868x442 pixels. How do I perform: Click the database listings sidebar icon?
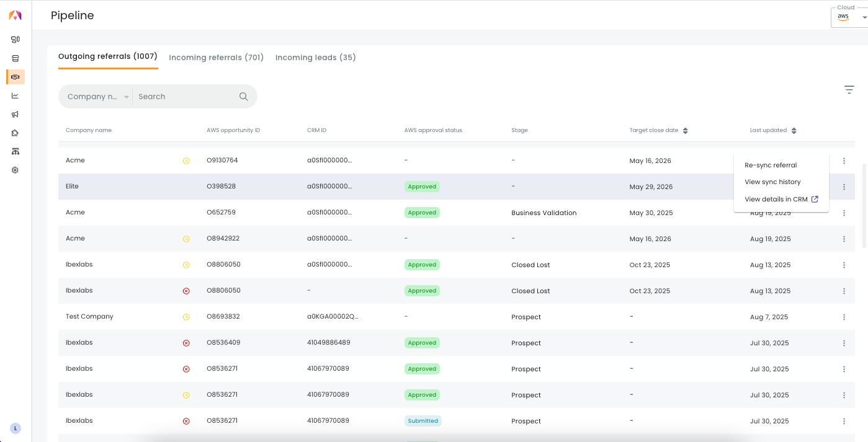16,58
